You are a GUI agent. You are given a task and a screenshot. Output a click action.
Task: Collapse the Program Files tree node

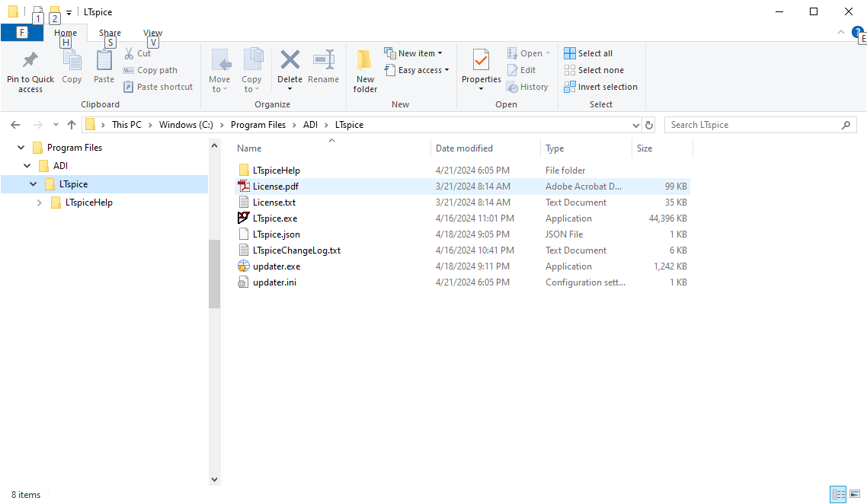pos(21,148)
